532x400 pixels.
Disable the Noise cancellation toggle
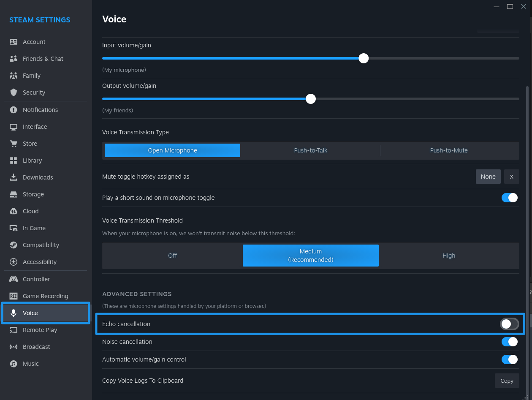click(510, 342)
